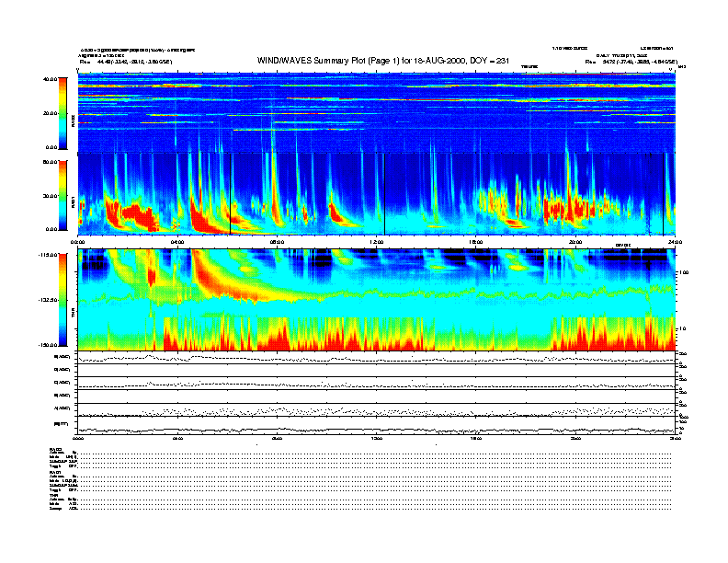This screenshot has height=563, width=728.
Task: Click the TNR color scale bar
Action: tap(63, 300)
